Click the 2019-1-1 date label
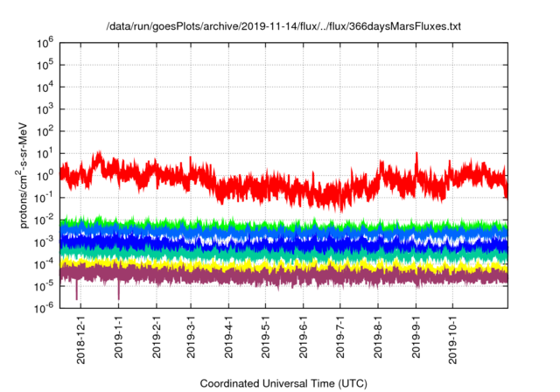560x392 pixels. (x=119, y=337)
